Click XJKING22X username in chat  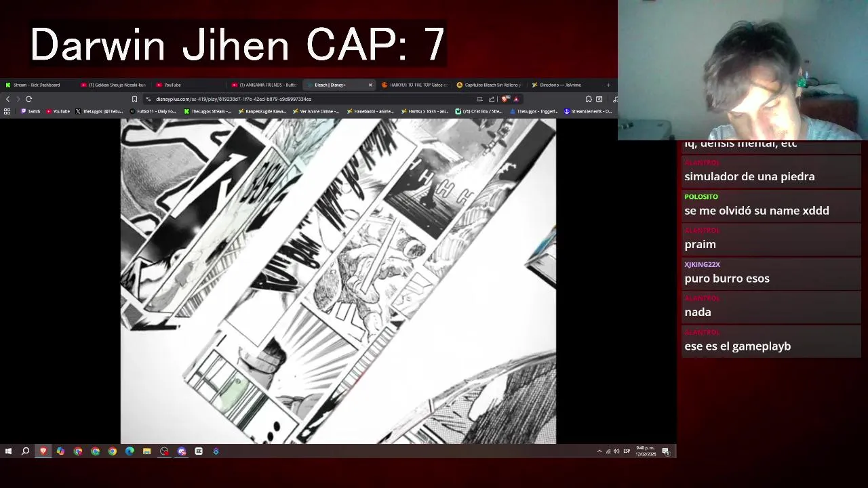pyautogui.click(x=702, y=265)
